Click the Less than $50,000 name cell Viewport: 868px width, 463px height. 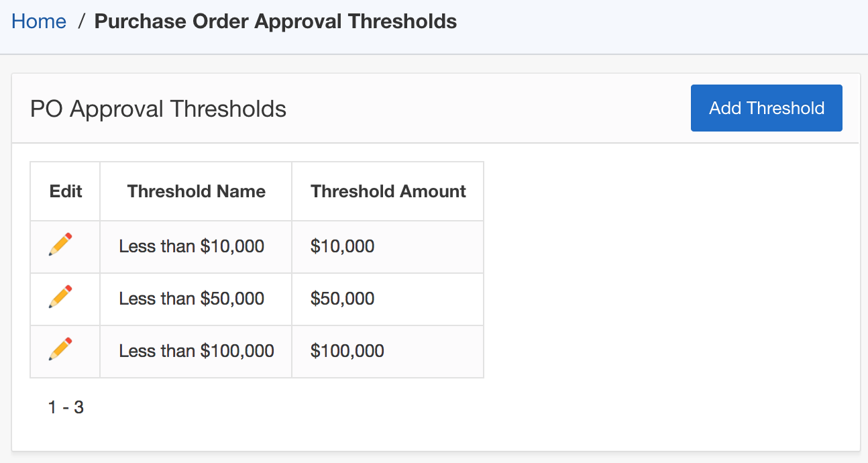[x=191, y=299]
